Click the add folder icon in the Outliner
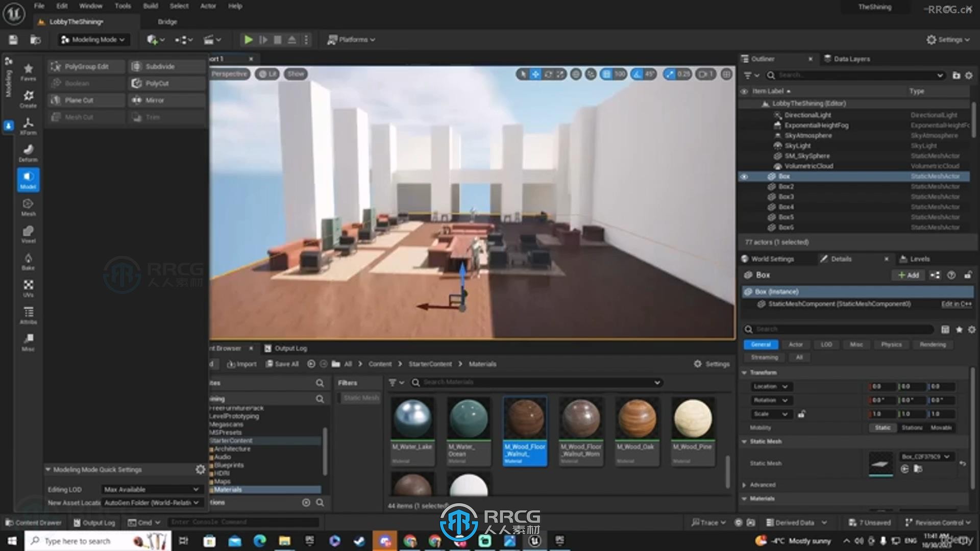 956,76
